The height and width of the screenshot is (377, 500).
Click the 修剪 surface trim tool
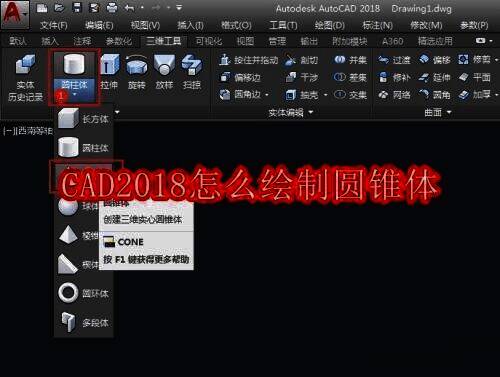pos(474,60)
